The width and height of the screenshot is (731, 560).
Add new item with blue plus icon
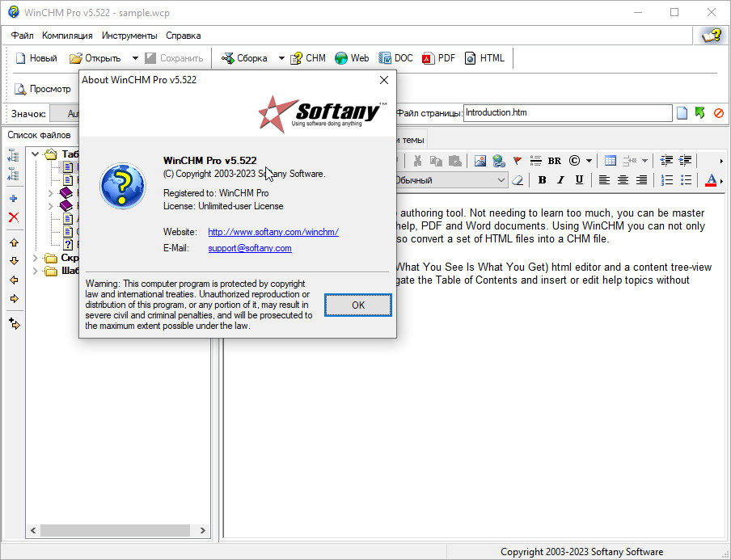(x=14, y=199)
